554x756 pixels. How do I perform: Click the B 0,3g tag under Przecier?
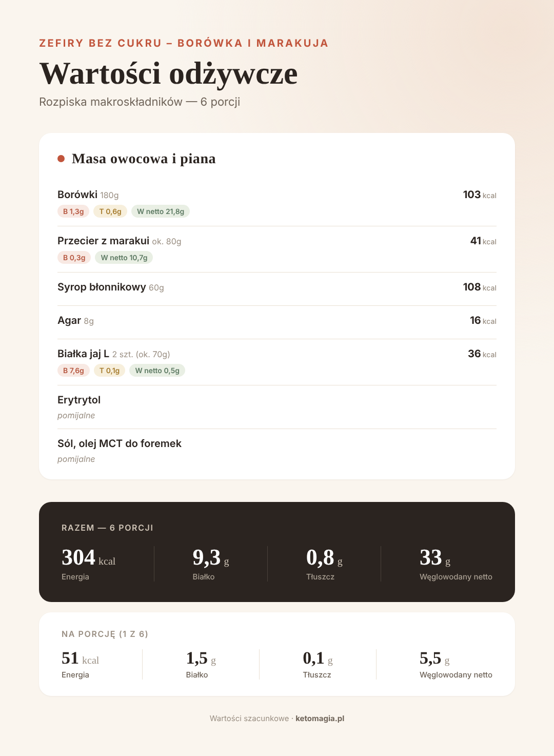click(x=74, y=258)
